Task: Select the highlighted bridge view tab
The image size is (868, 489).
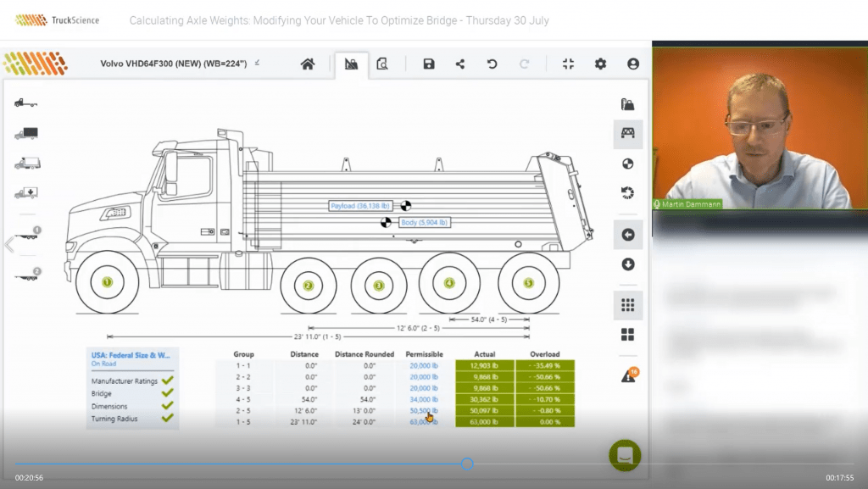Action: [x=350, y=64]
